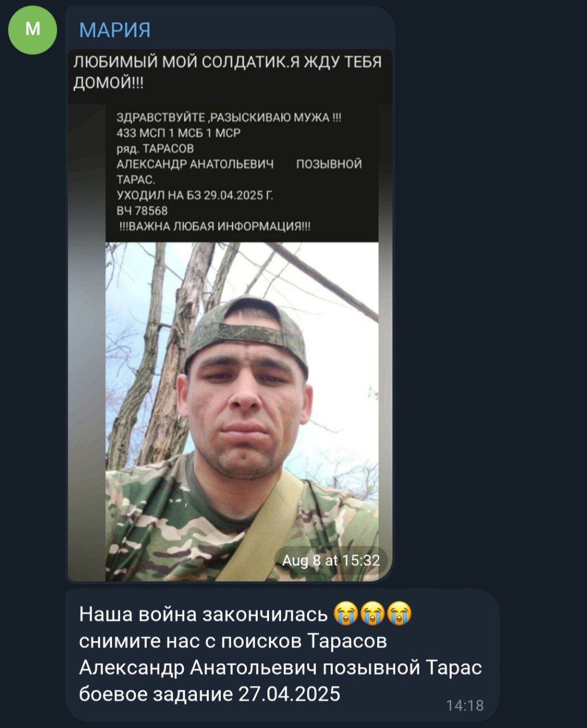Click the second crying emoji in the message
This screenshot has height=728, width=587.
(x=373, y=614)
